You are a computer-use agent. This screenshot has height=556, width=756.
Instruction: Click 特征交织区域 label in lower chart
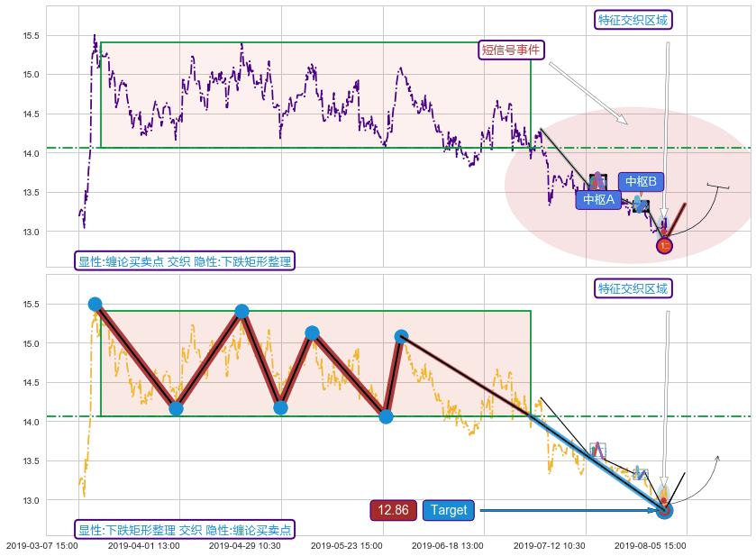click(633, 288)
